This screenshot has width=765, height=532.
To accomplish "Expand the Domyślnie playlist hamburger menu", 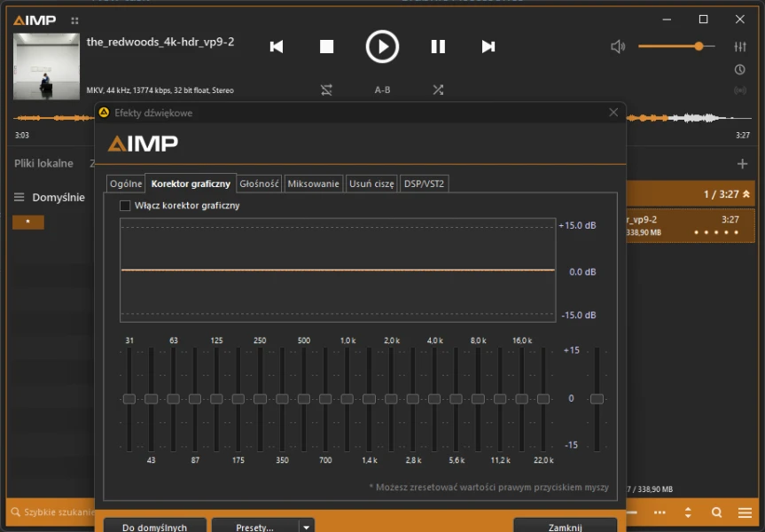I will [x=19, y=197].
